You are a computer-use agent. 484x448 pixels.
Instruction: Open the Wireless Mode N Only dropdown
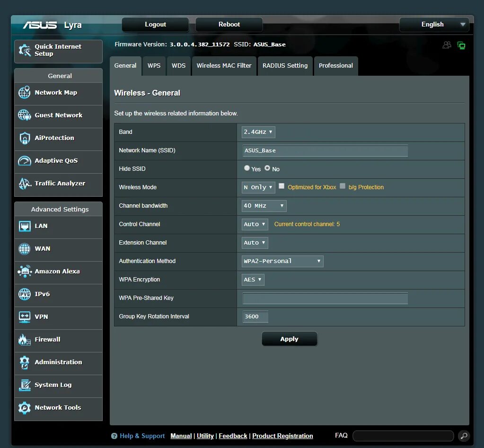(258, 187)
